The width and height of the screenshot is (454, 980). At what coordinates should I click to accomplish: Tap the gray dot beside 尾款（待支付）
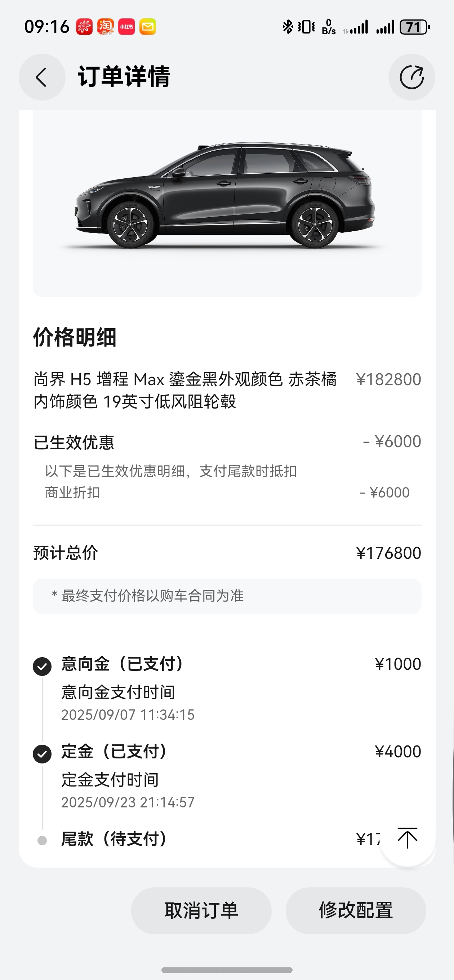(42, 840)
